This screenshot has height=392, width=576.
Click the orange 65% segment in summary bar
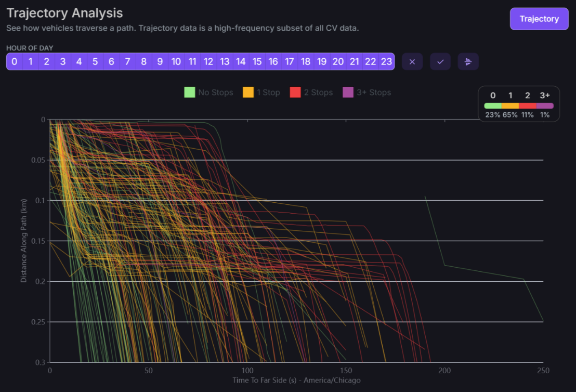click(510, 106)
